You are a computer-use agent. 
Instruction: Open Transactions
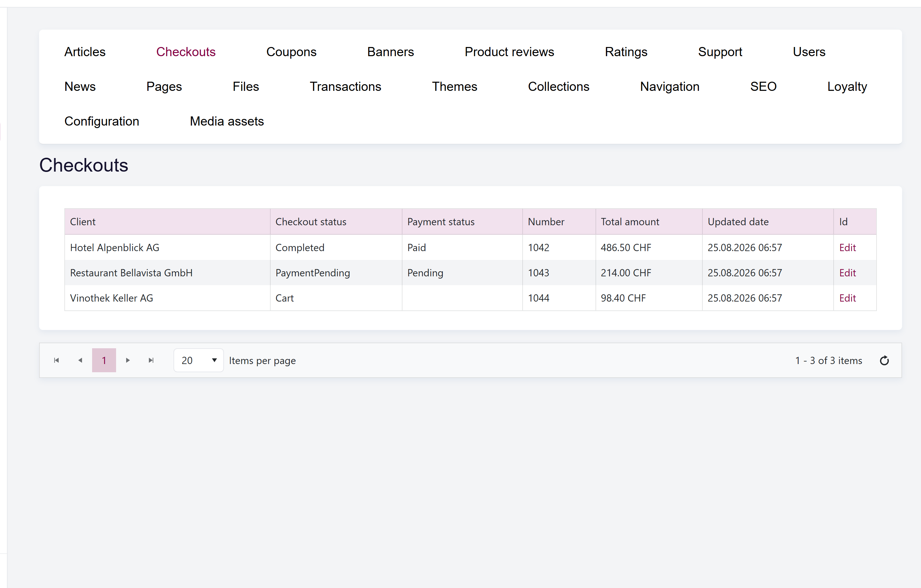coord(345,86)
